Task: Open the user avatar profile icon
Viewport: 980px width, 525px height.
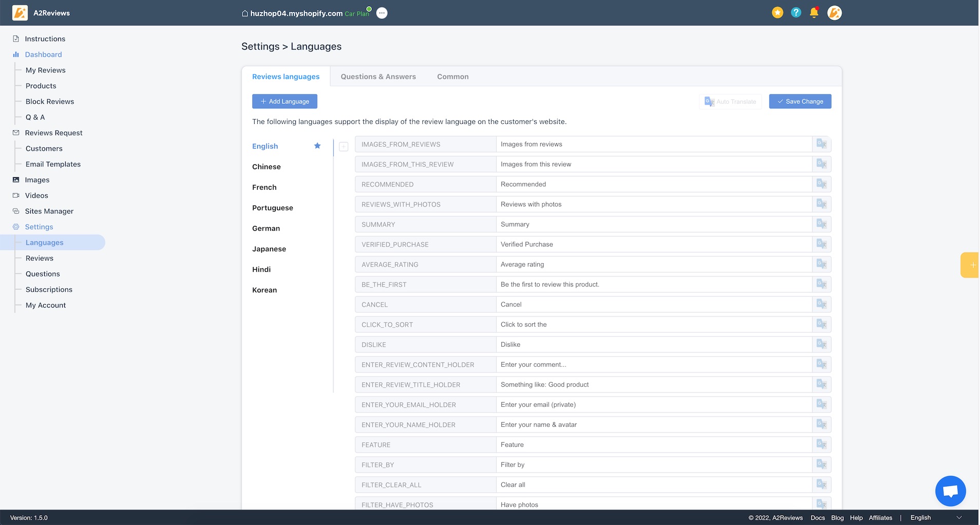Action: [x=835, y=12]
